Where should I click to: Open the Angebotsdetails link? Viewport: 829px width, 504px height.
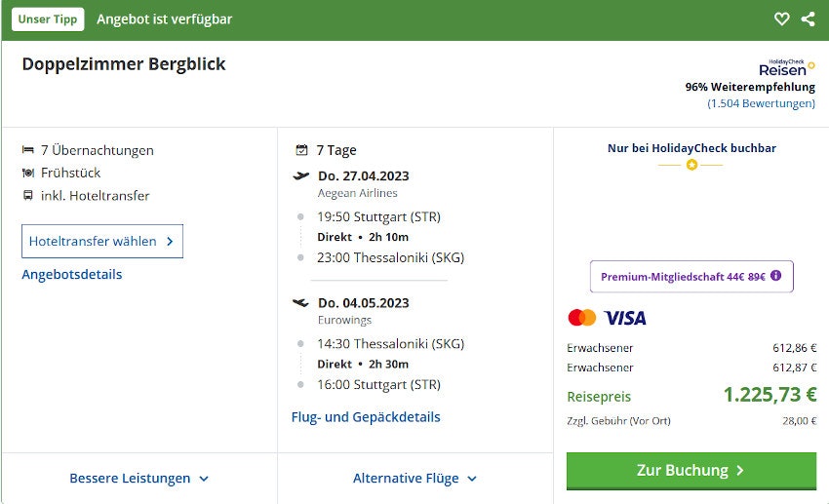(72, 275)
